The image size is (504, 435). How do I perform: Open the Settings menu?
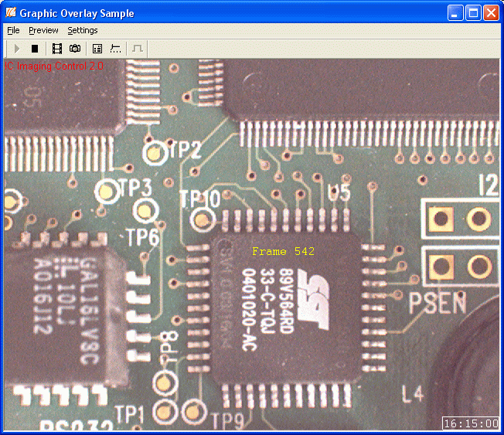(x=83, y=30)
